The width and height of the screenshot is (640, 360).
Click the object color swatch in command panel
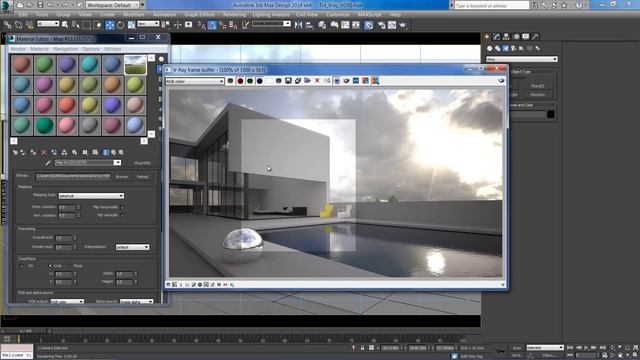[x=551, y=114]
